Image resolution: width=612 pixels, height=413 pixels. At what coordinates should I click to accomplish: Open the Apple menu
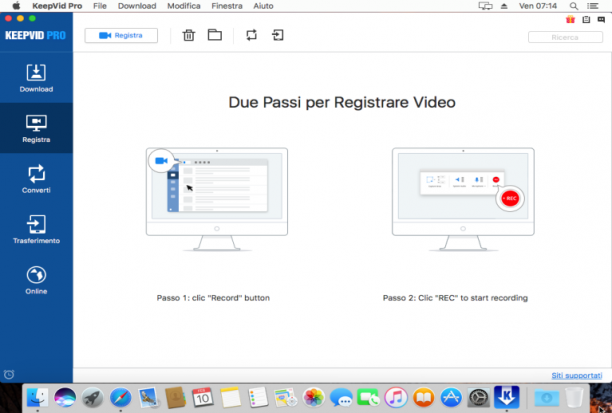click(16, 6)
